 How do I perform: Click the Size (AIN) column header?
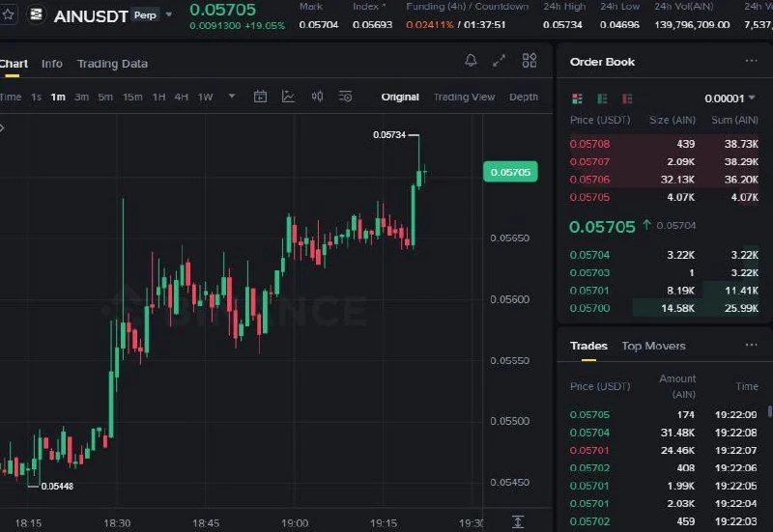pyautogui.click(x=673, y=120)
